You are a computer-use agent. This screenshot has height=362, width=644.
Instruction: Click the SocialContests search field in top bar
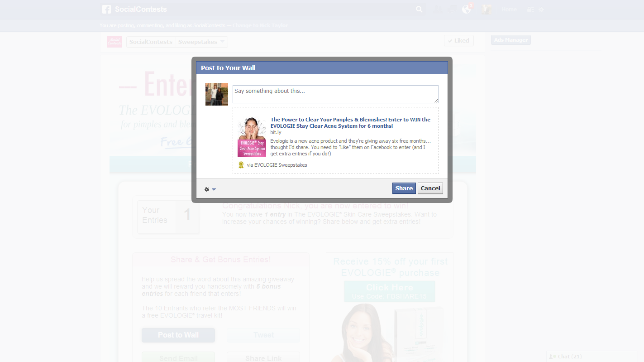(263, 9)
